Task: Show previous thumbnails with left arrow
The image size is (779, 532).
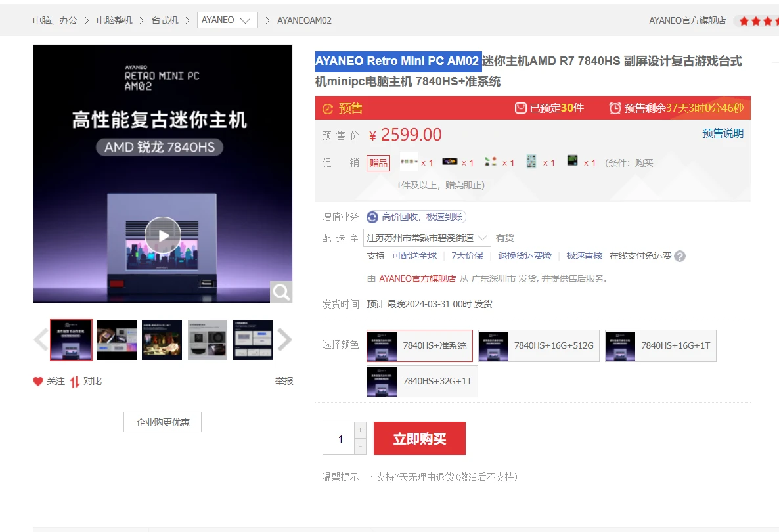Action: [41, 340]
